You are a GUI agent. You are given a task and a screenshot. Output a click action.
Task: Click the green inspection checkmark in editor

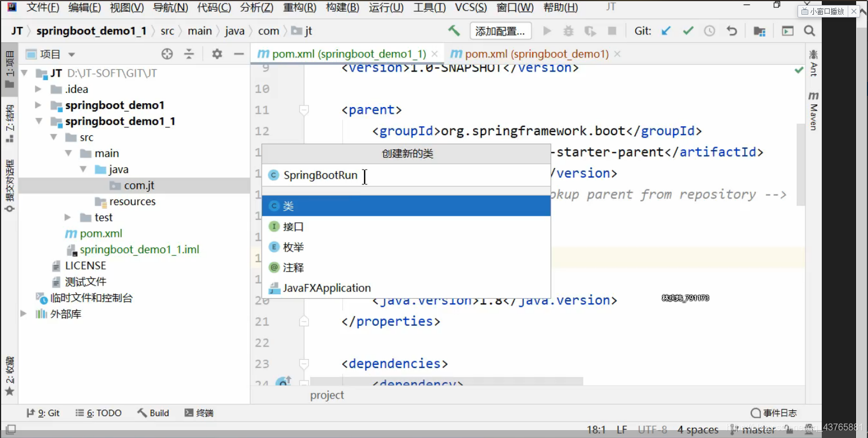799,70
